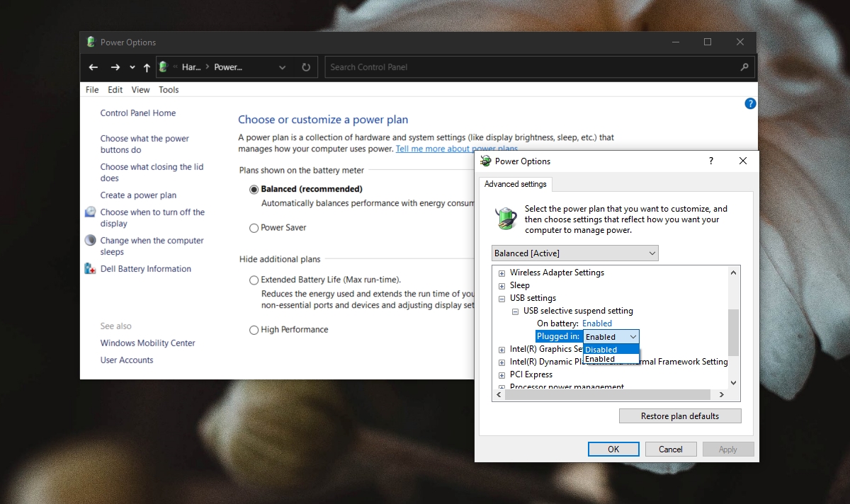
Task: Open Control Panel Home link
Action: (138, 113)
